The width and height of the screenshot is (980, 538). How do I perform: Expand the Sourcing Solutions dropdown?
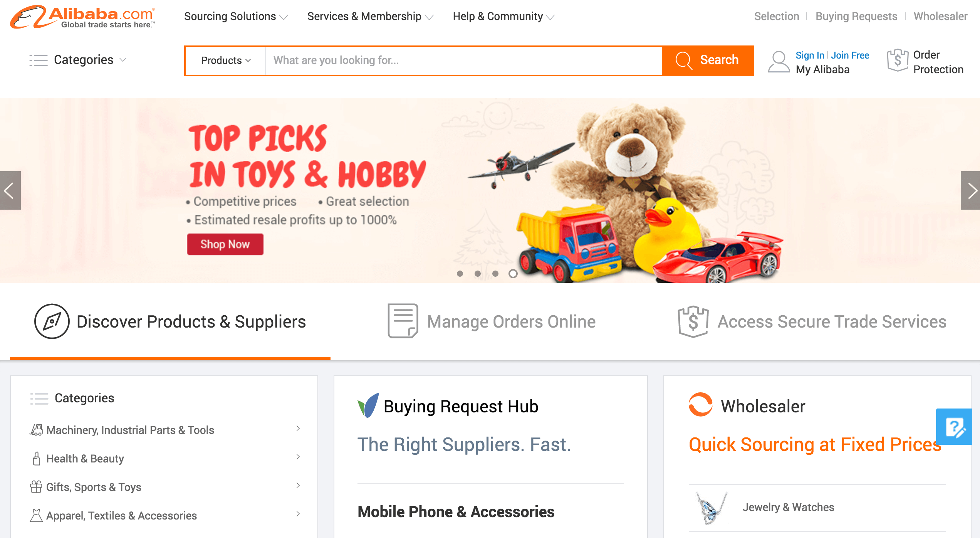234,17
